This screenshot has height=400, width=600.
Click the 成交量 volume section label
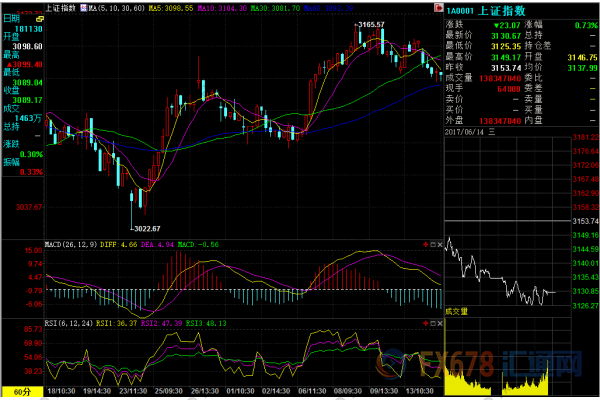tap(460, 310)
